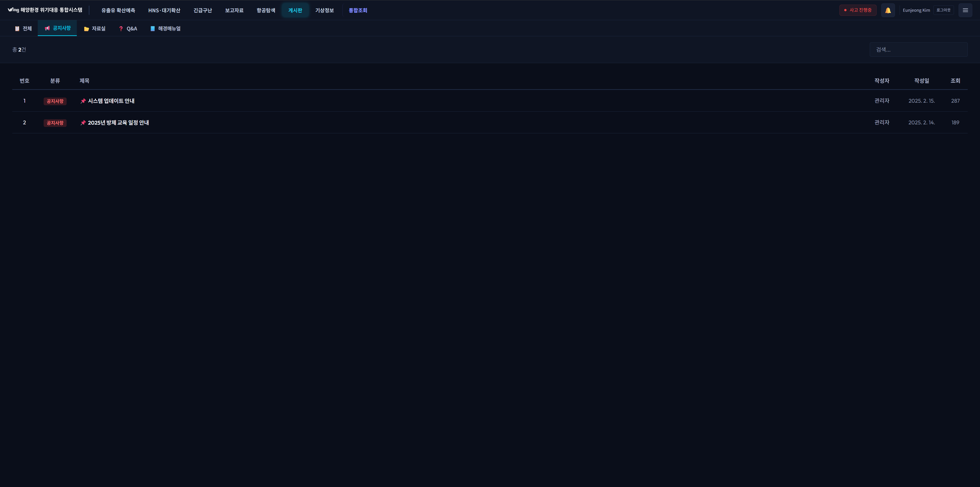The image size is (980, 487).
Task: Click the question mark icon on Q&A
Action: pos(121,29)
